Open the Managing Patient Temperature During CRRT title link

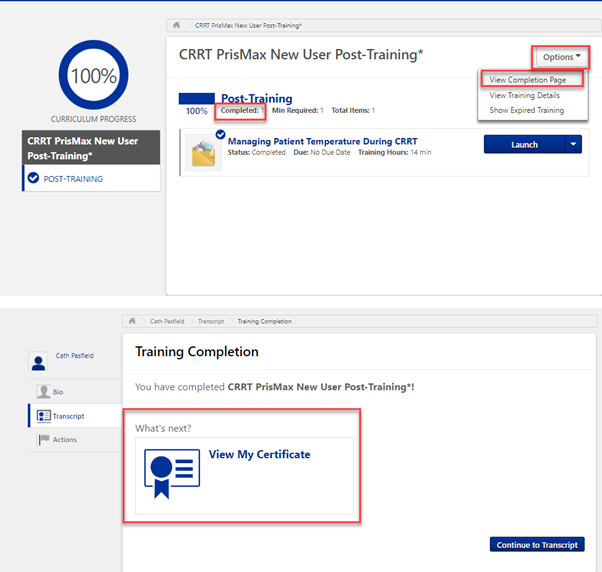pos(322,141)
